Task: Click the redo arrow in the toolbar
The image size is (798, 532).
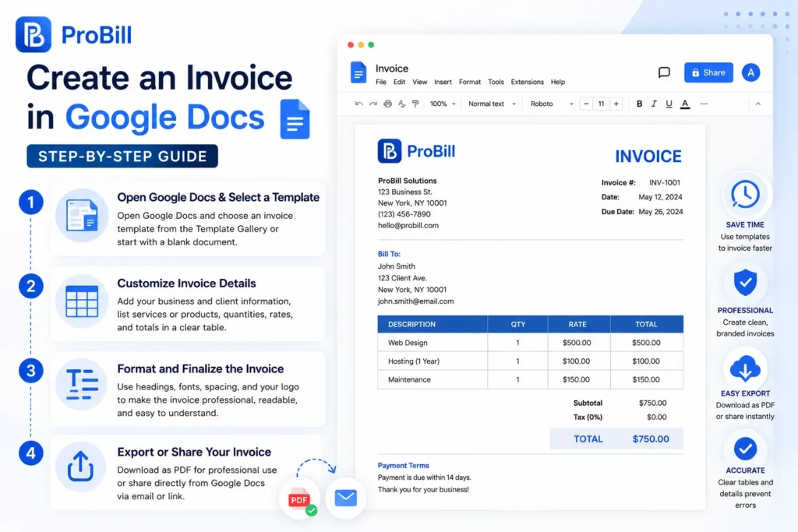Action: (x=373, y=104)
